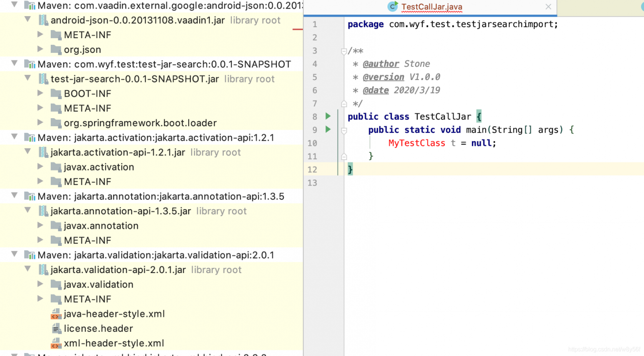
Task: Close the TestCallJar.java editor tab
Action: tap(548, 7)
